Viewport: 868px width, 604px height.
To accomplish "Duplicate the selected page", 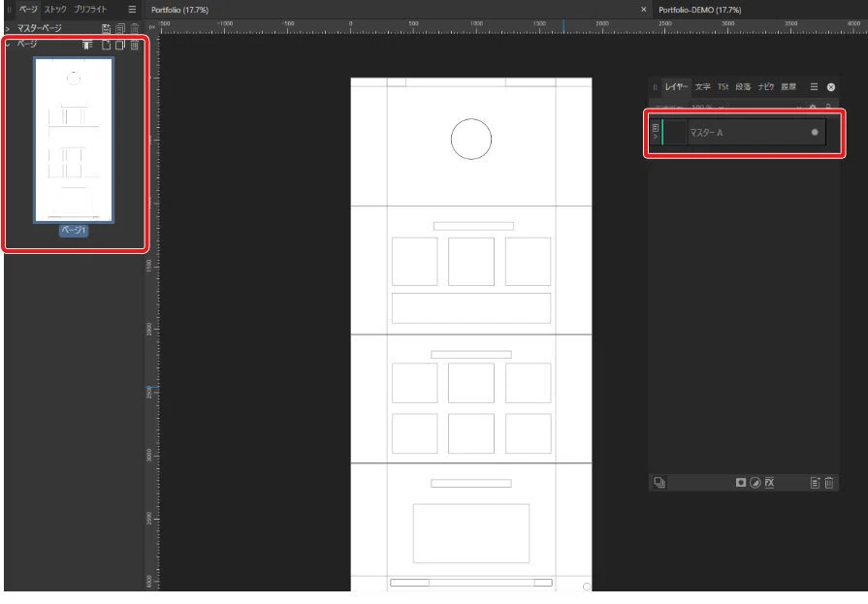I will (x=120, y=45).
